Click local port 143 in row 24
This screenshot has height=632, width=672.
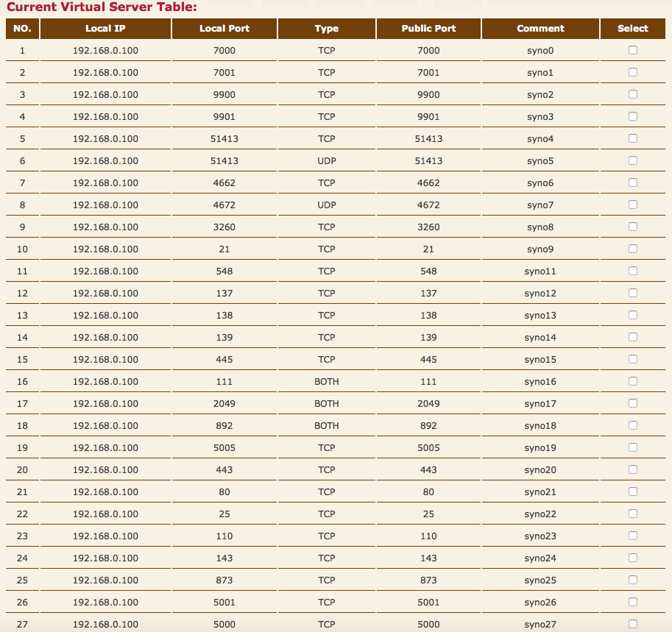pos(224,558)
